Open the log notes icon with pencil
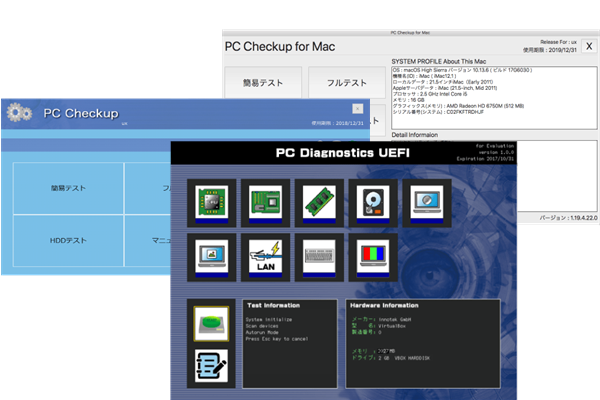 (211, 366)
